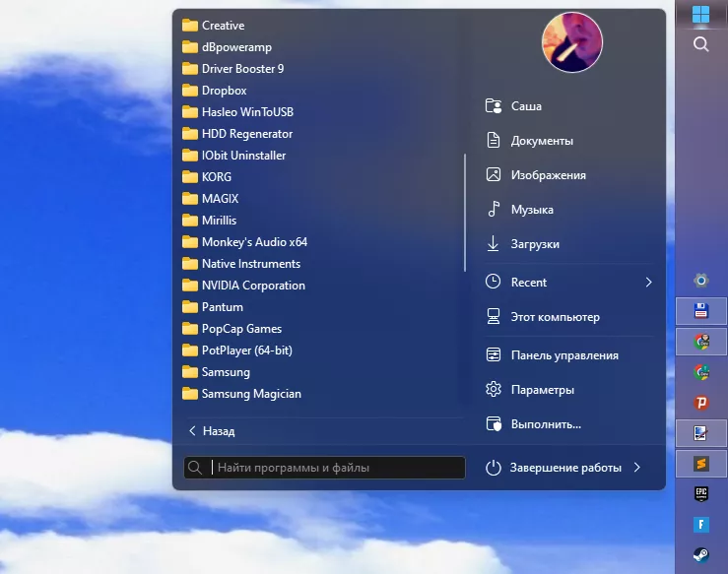This screenshot has height=574, width=728.
Task: Click the programs list scrollbar
Action: pyautogui.click(x=465, y=213)
